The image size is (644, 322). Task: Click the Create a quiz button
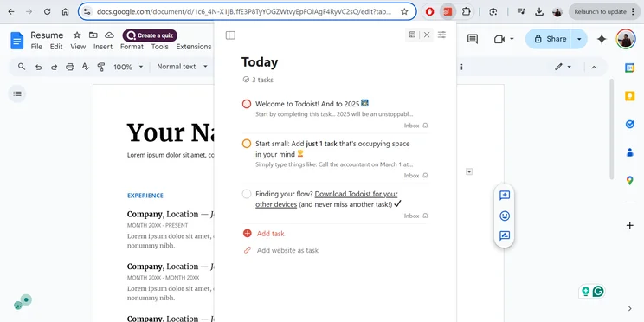(x=150, y=35)
